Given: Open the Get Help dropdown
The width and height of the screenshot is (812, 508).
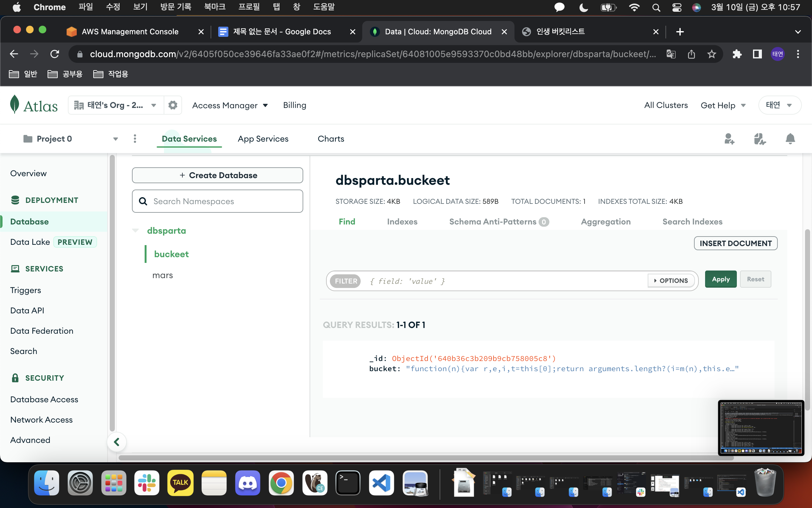Looking at the screenshot, I should pyautogui.click(x=723, y=105).
